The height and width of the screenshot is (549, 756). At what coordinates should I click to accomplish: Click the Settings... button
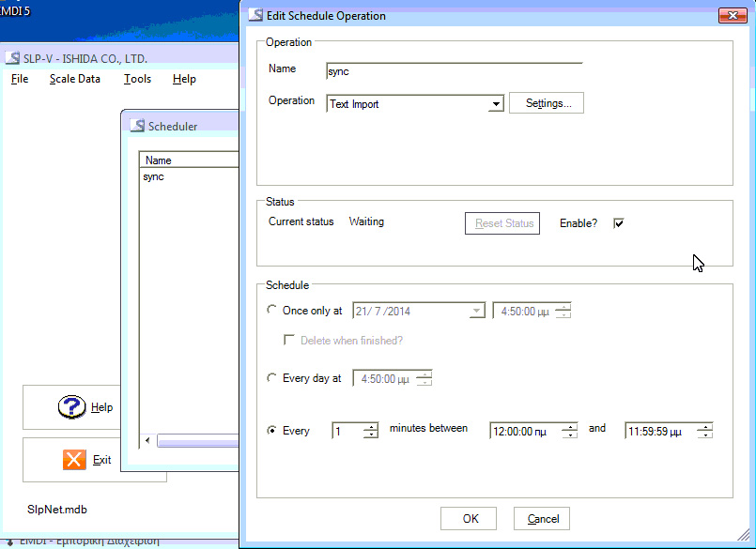pyautogui.click(x=547, y=103)
